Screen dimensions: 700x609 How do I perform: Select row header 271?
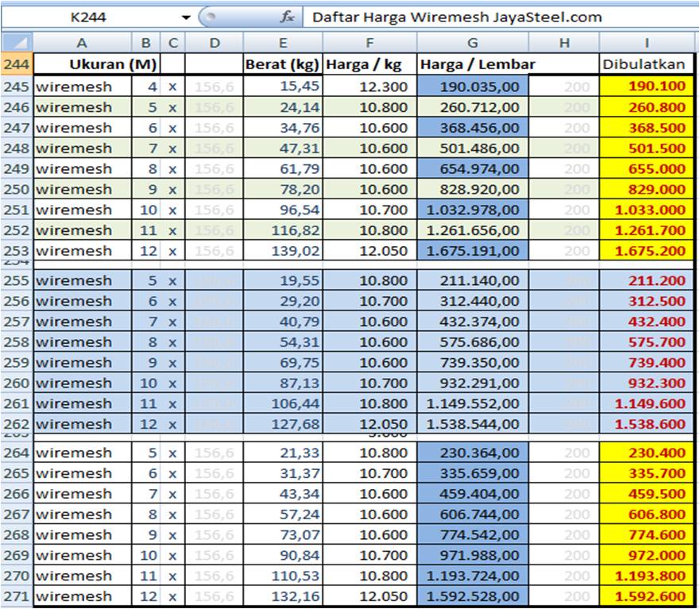(x=17, y=596)
